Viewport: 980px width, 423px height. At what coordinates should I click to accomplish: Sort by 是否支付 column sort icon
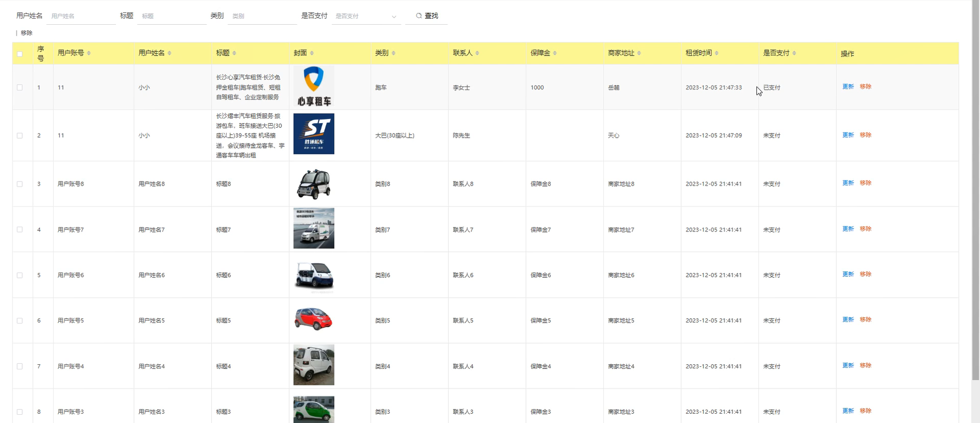pos(794,53)
